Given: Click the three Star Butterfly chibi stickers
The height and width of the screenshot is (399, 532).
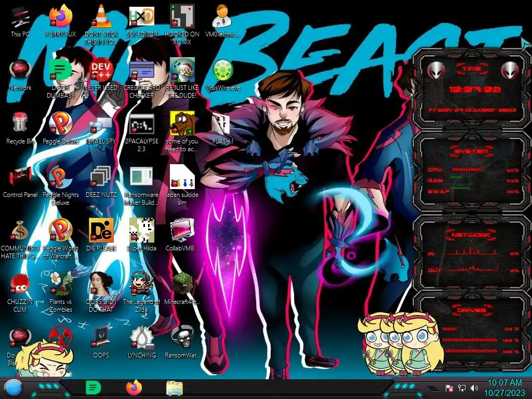Looking at the screenshot, I should pyautogui.click(x=401, y=343).
